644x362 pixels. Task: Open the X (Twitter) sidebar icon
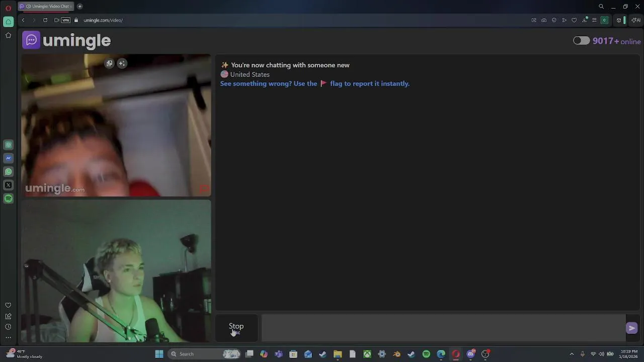pyautogui.click(x=8, y=185)
